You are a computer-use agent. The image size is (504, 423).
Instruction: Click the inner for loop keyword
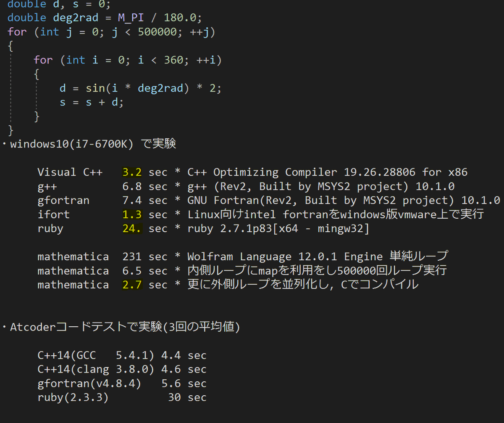[43, 60]
